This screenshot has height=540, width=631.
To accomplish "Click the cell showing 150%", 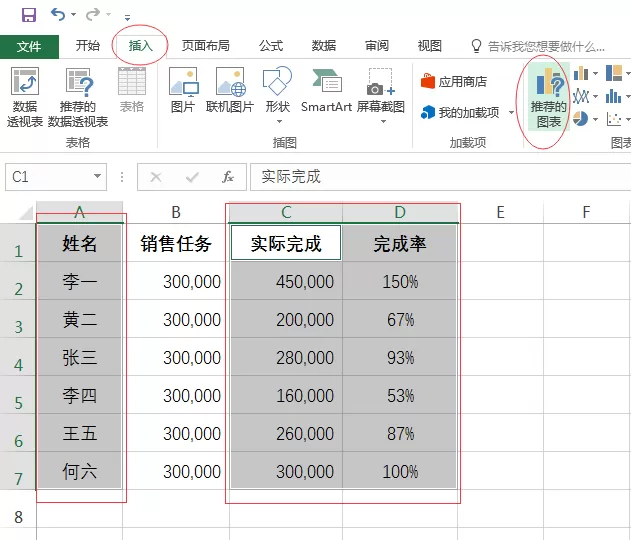I will (x=400, y=281).
